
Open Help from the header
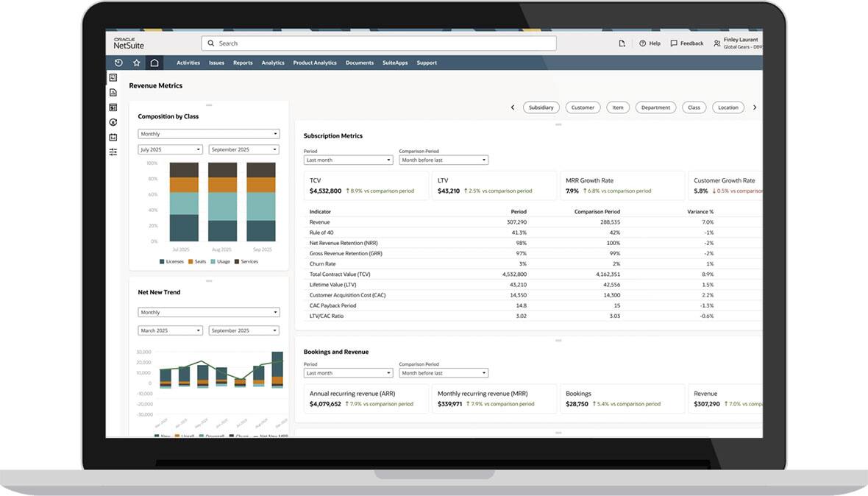pos(650,43)
